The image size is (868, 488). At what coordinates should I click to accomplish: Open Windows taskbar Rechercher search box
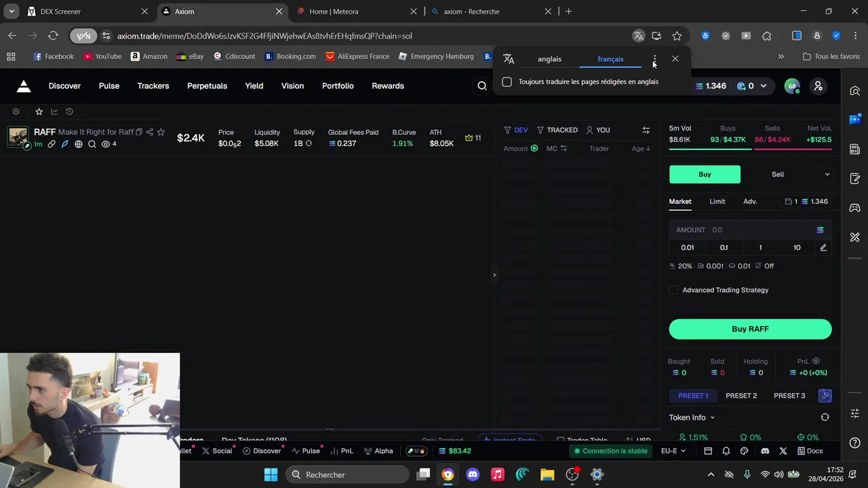347,474
